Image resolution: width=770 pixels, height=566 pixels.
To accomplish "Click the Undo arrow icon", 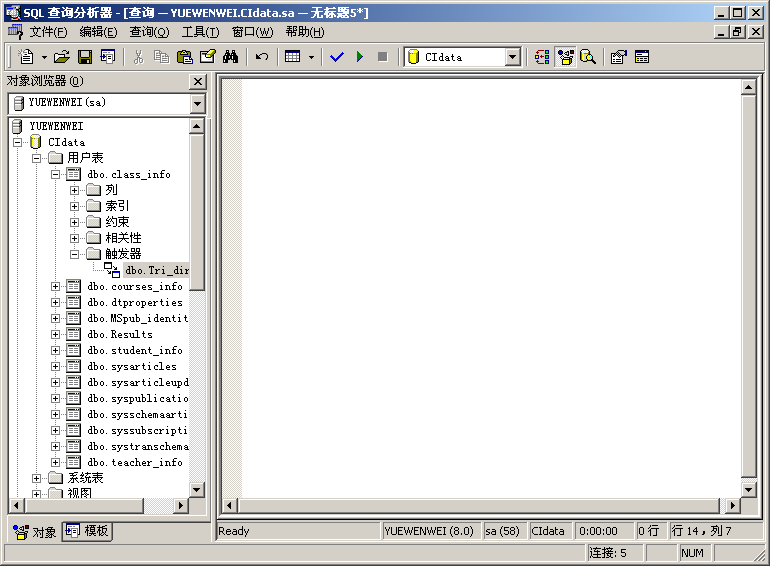I will 262,57.
